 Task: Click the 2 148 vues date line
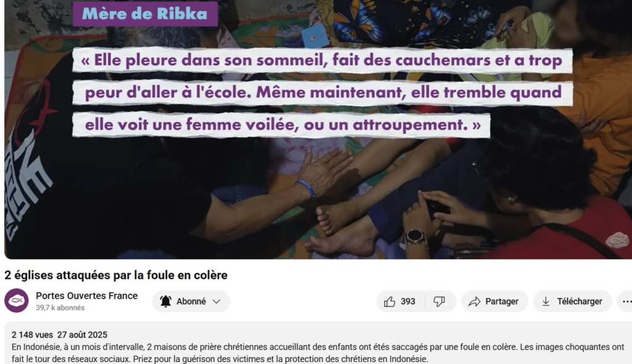point(59,334)
